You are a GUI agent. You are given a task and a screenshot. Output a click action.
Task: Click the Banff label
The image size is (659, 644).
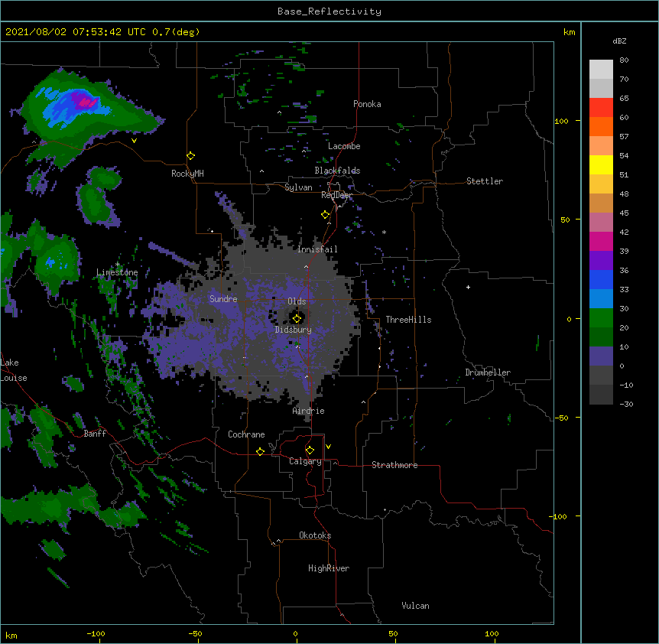(95, 434)
